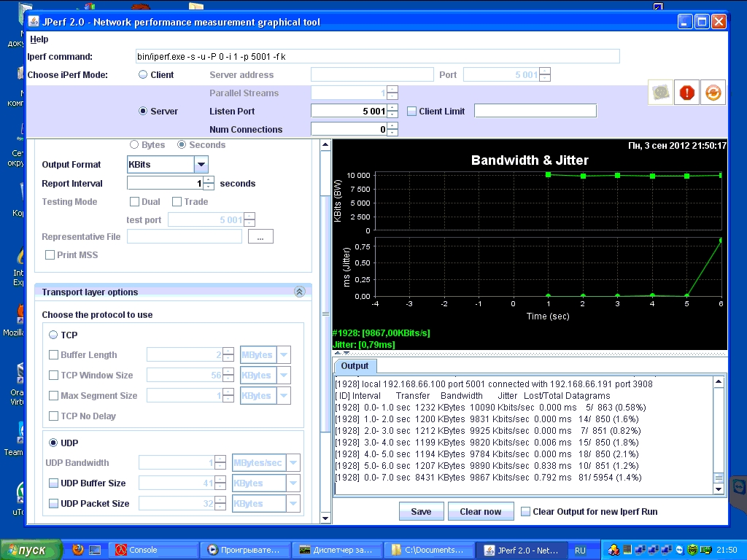Click the Report Interval spinner arrows
Image resolution: width=747 pixels, height=560 pixels.
[209, 183]
